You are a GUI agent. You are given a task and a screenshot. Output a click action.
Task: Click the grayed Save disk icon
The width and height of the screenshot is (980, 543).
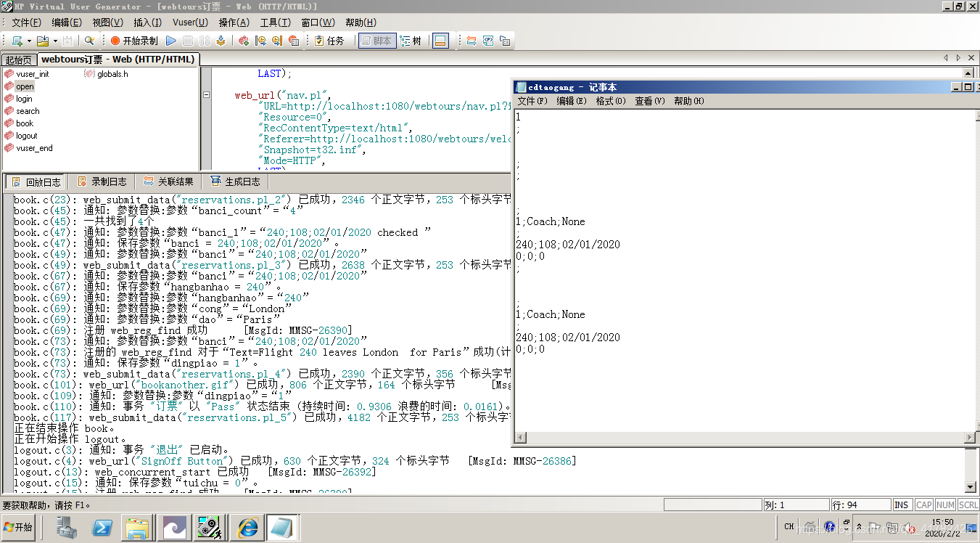[67, 41]
